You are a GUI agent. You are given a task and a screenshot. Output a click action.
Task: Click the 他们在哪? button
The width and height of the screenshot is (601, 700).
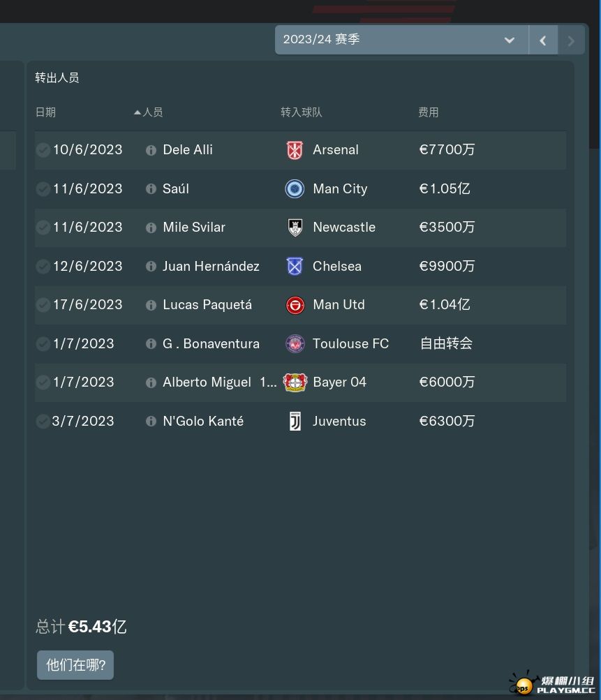(75, 665)
